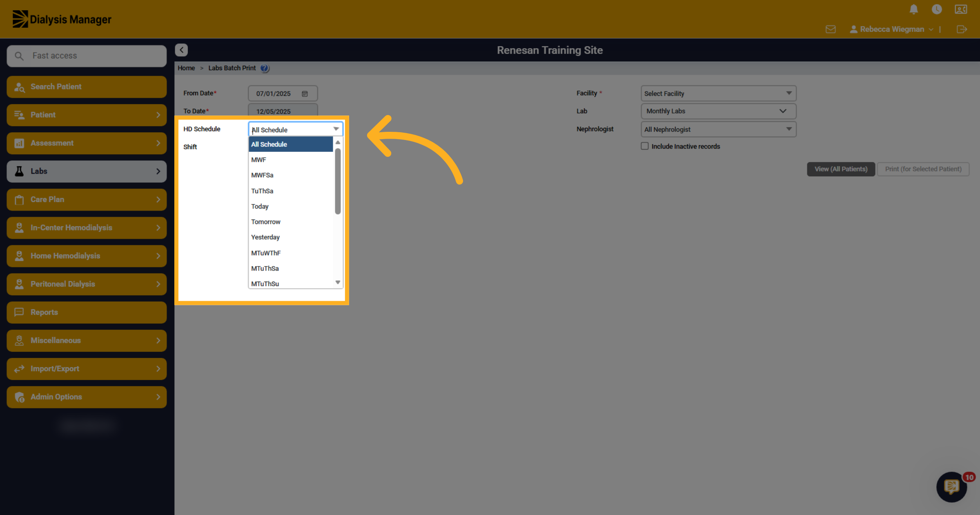Open the chat support bubble icon
This screenshot has height=515, width=980.
(x=951, y=486)
